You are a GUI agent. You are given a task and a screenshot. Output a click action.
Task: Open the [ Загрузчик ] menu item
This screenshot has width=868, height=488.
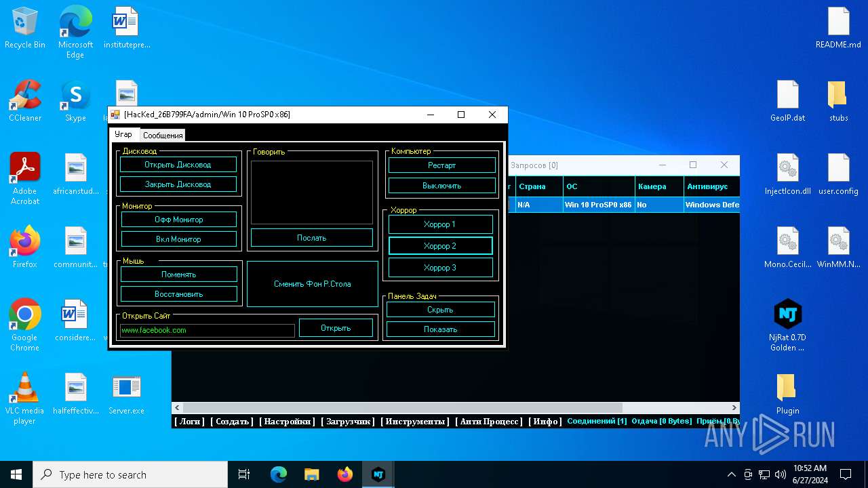pyautogui.click(x=348, y=422)
